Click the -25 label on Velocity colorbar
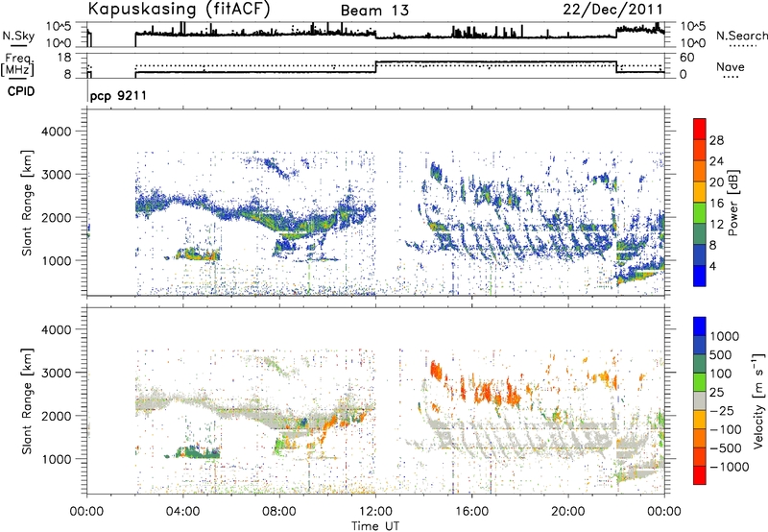The width and height of the screenshot is (768, 532). (722, 411)
